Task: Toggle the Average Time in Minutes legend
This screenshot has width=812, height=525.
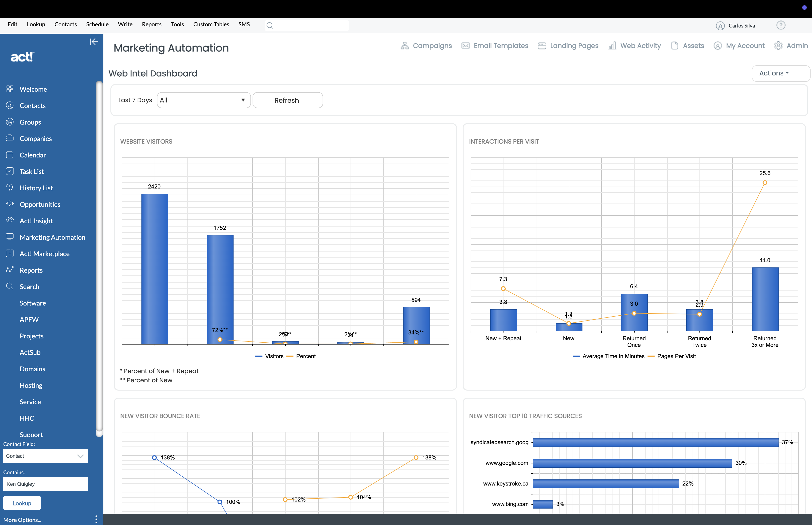Action: pos(609,356)
